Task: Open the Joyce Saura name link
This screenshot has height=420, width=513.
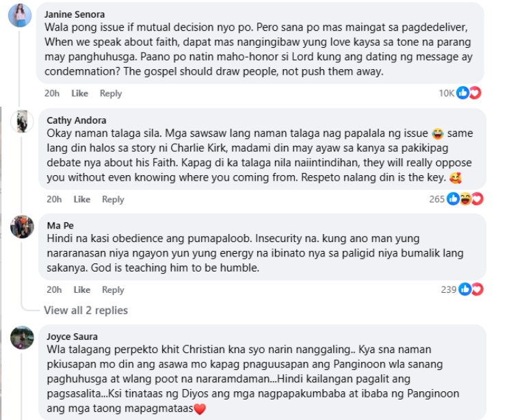Action: point(72,336)
